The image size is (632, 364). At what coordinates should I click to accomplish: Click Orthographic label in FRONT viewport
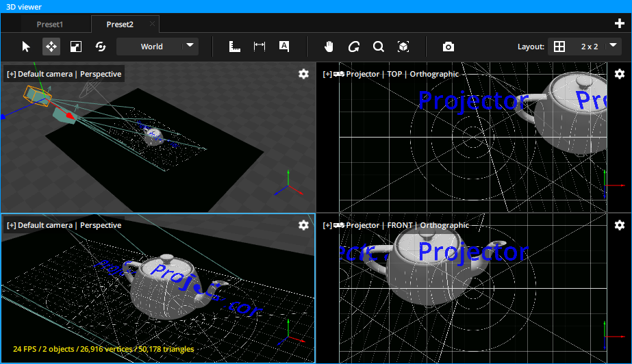pos(444,225)
